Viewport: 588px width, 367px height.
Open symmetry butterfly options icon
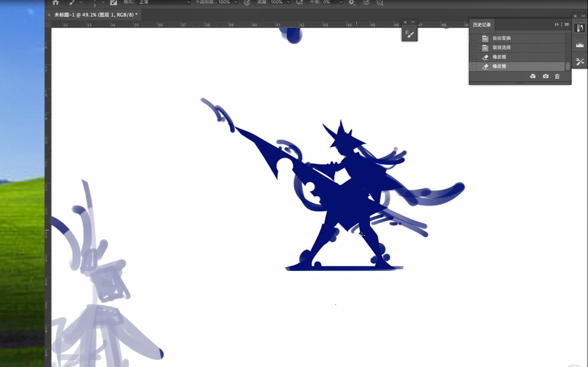coord(380,2)
